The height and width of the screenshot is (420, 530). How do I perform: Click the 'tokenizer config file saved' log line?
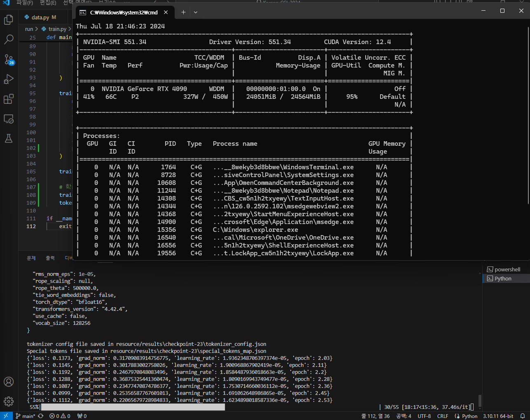[147, 344]
